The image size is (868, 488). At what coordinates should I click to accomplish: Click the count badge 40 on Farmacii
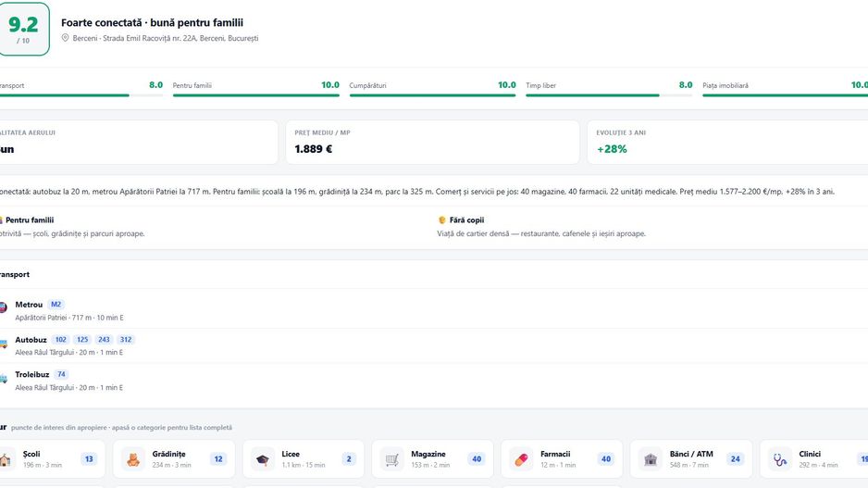tap(606, 459)
